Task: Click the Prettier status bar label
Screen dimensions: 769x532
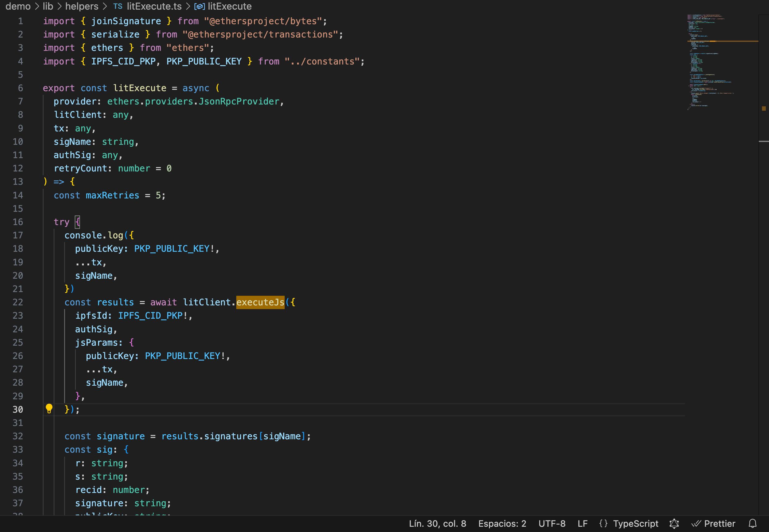Action: coord(720,524)
